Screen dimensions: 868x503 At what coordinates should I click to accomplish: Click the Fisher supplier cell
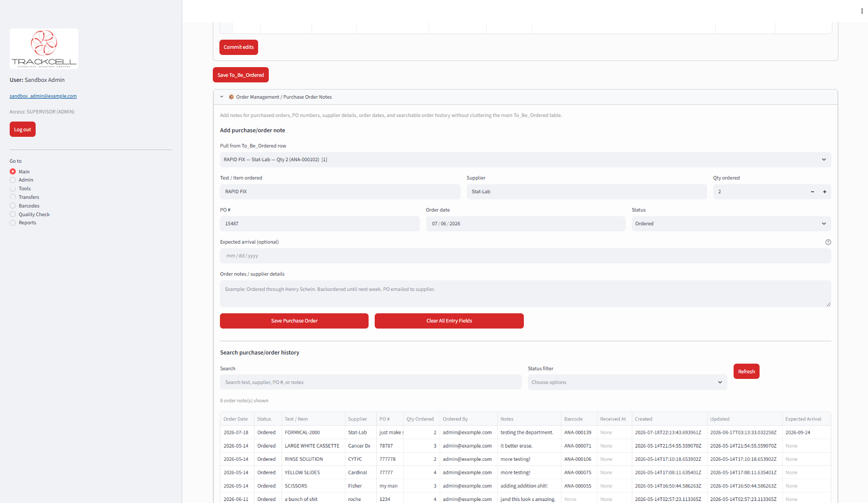(360, 486)
